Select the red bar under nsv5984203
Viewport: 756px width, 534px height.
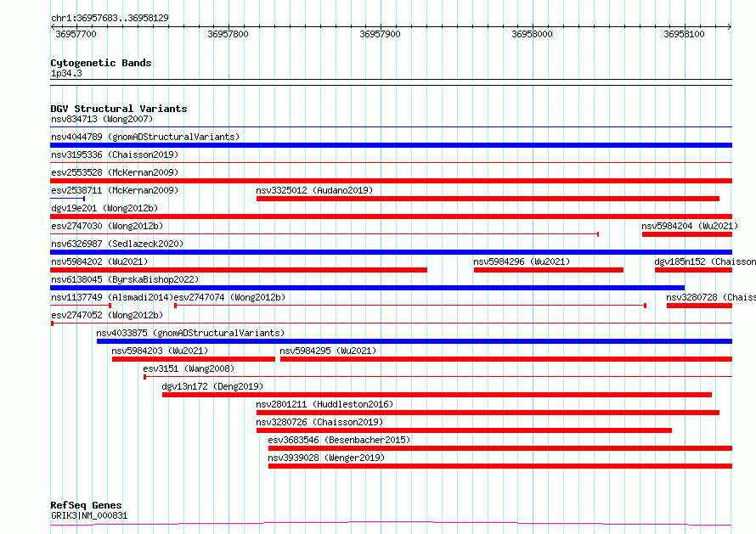[194, 359]
